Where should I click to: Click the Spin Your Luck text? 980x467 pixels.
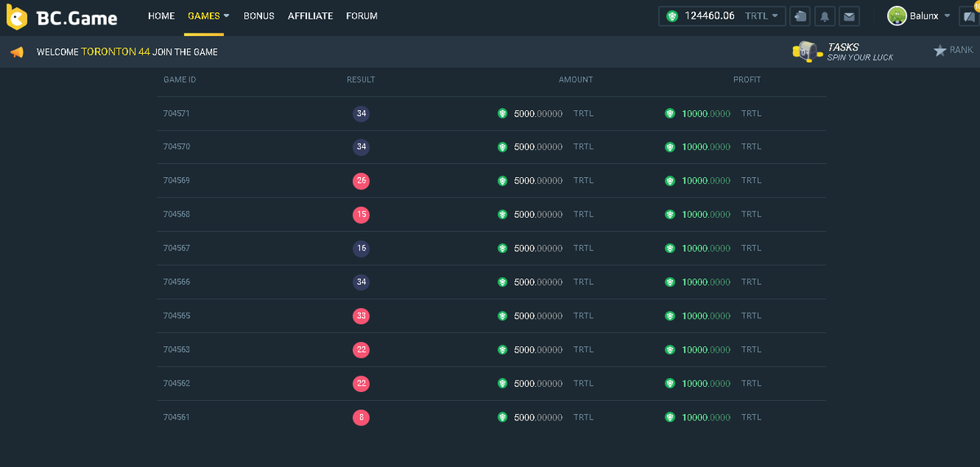point(860,57)
